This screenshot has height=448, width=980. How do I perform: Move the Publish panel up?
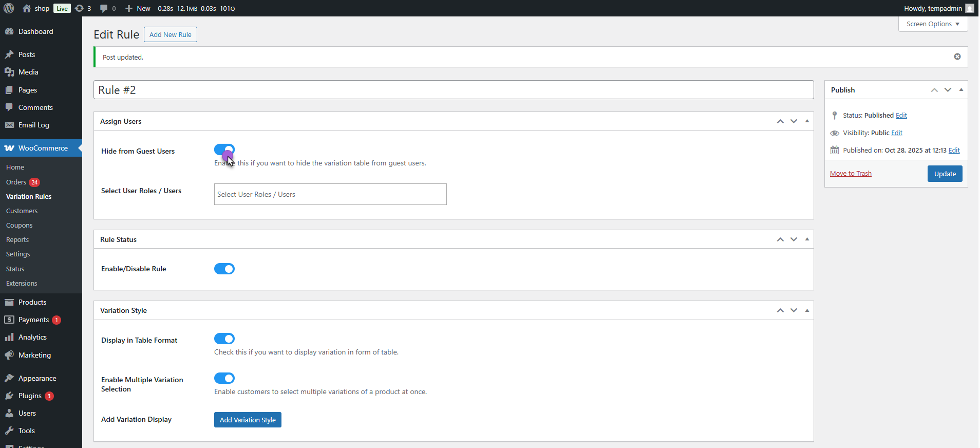pyautogui.click(x=934, y=90)
